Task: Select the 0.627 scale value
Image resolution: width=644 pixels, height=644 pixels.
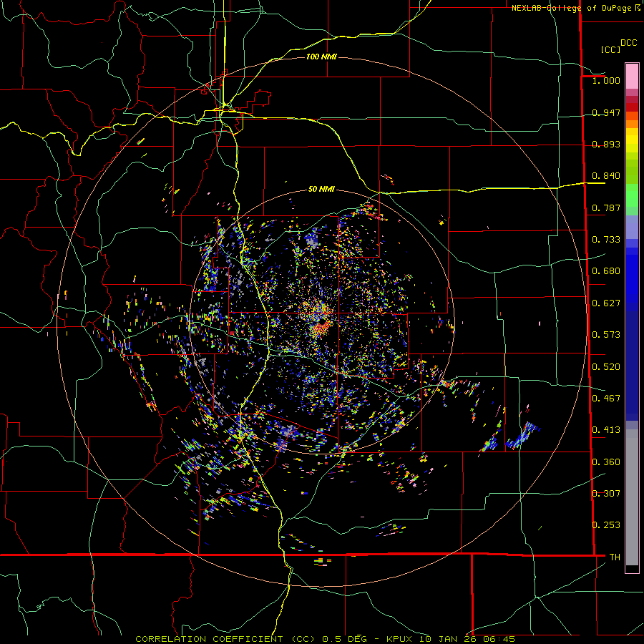Action: click(x=606, y=303)
